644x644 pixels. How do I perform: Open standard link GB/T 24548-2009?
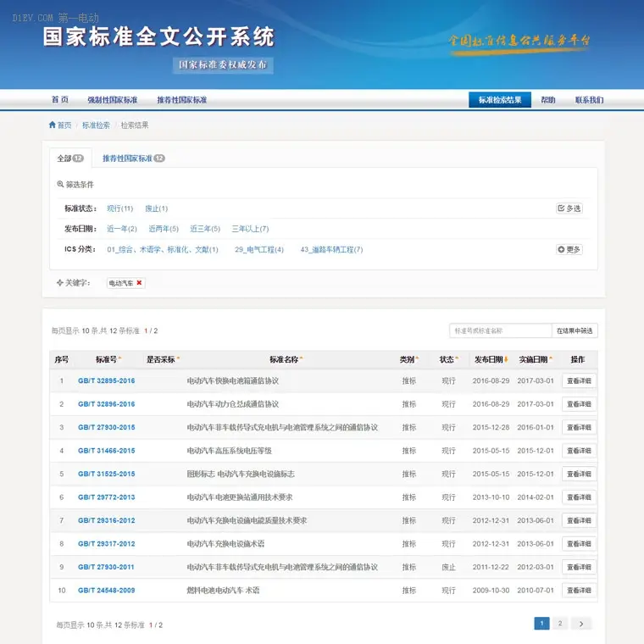107,591
